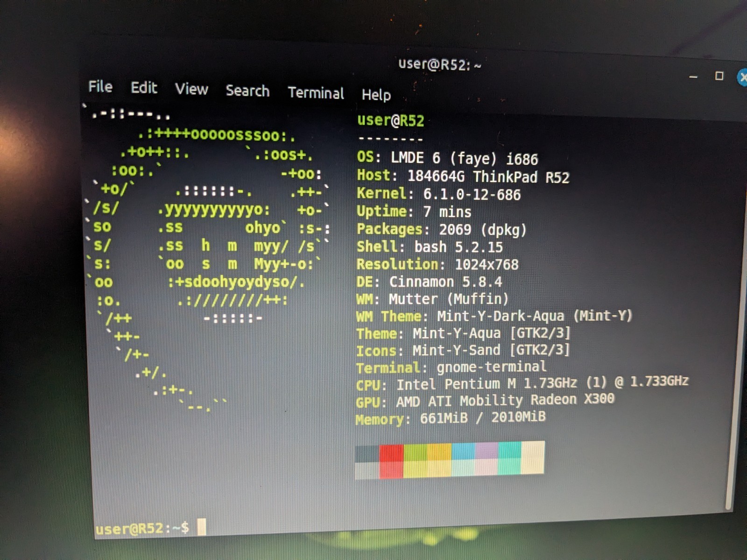
Task: Click the green "user@R52" neofetch header
Action: [x=391, y=120]
